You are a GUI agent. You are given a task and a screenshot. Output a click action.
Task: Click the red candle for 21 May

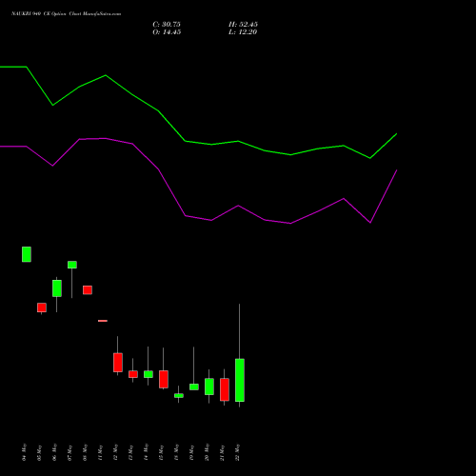pyautogui.click(x=225, y=389)
